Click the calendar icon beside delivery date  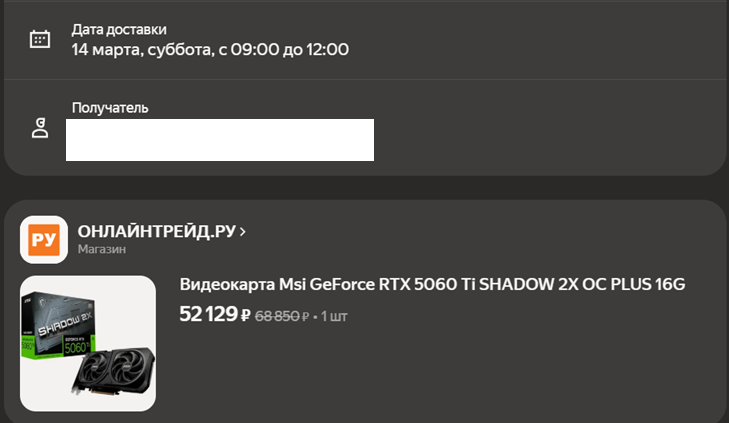coord(40,39)
